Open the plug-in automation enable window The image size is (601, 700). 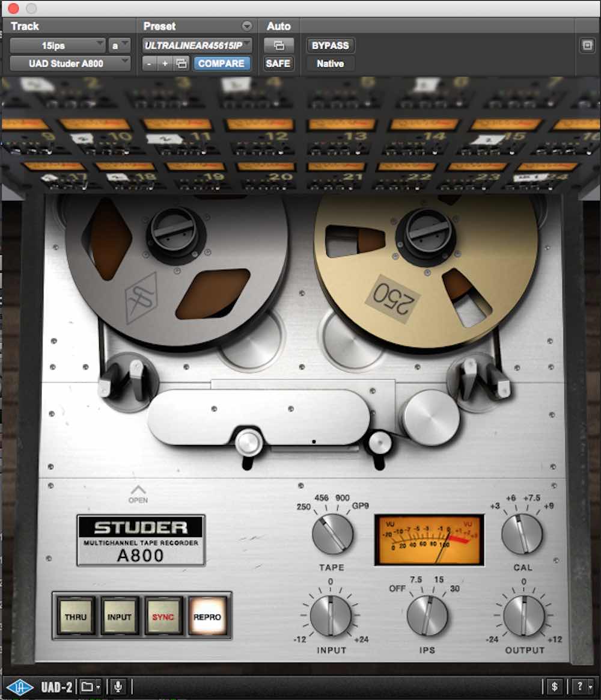tap(279, 46)
